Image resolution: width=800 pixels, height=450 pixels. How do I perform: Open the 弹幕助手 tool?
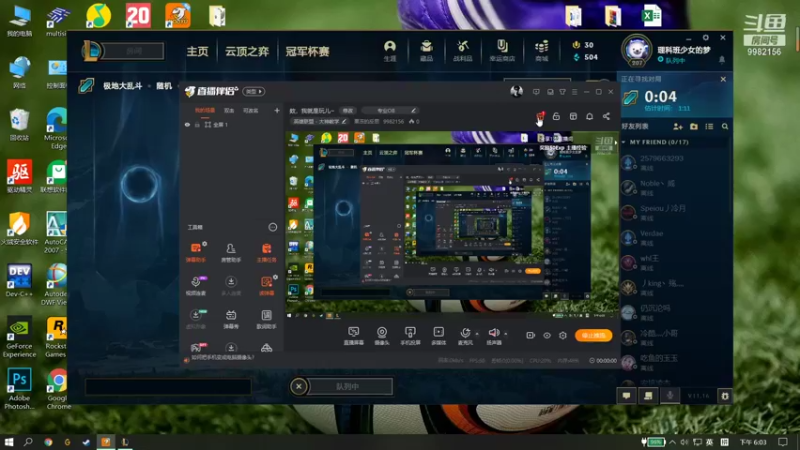point(195,252)
